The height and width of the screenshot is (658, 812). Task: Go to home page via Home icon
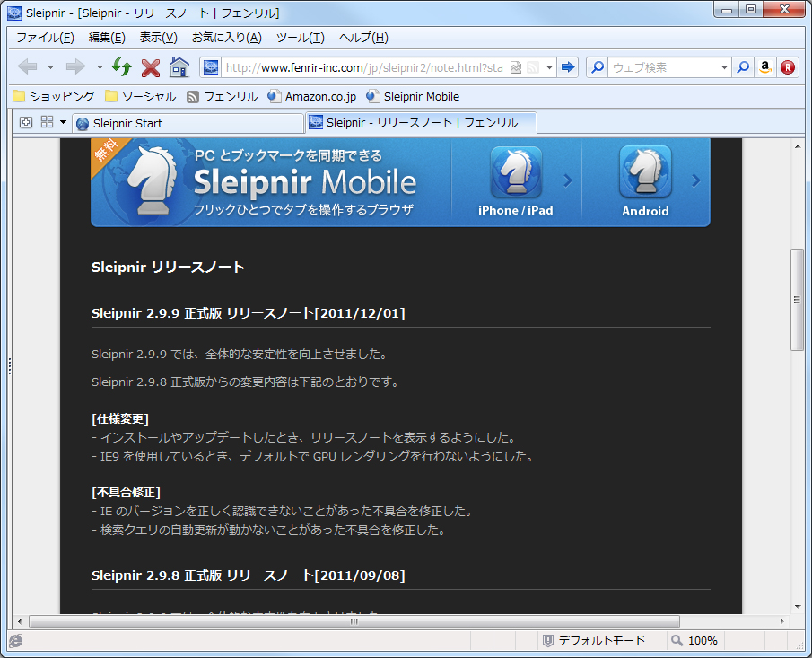180,66
